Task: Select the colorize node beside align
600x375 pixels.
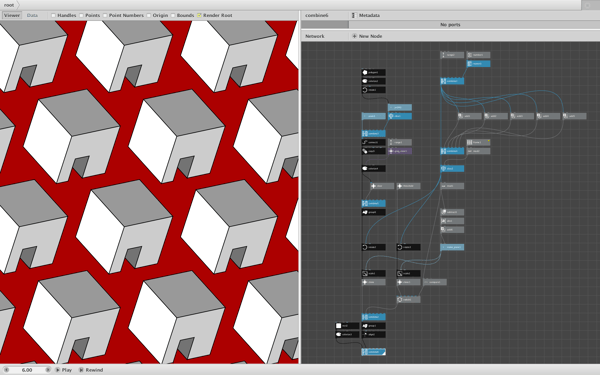Action: tap(347, 334)
